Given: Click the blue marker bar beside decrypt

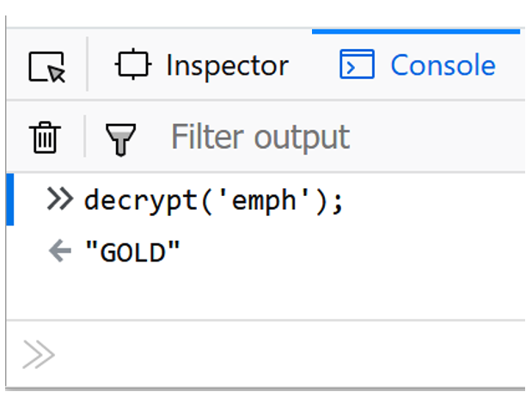Looking at the screenshot, I should tap(9, 199).
